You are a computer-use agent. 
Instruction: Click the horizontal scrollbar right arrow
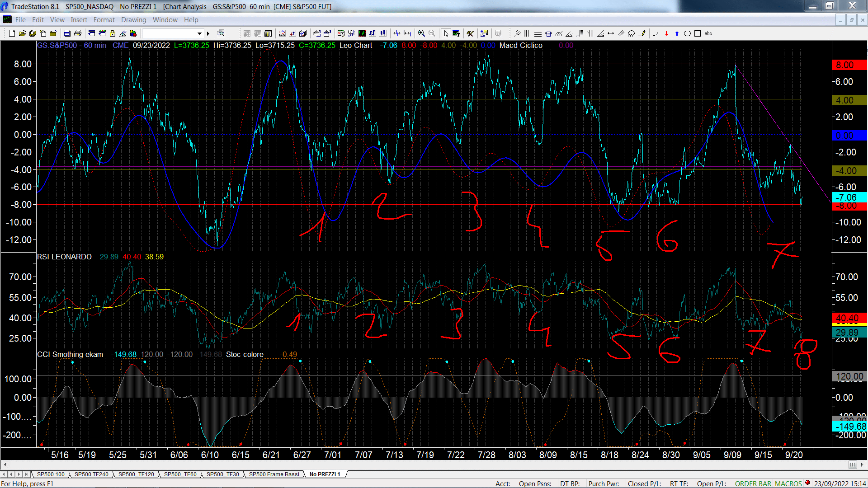[863, 465]
